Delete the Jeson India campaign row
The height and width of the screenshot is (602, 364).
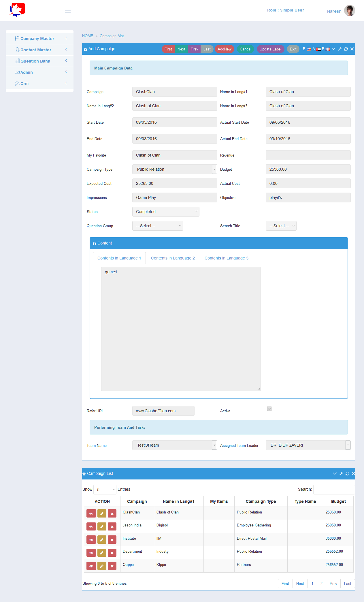pyautogui.click(x=112, y=526)
